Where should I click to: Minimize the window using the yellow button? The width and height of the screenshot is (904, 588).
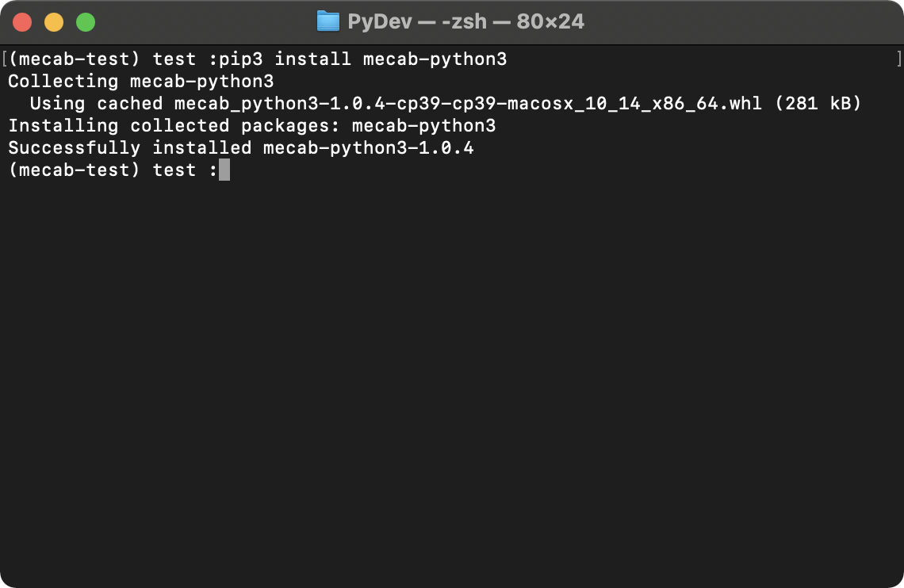tap(54, 22)
